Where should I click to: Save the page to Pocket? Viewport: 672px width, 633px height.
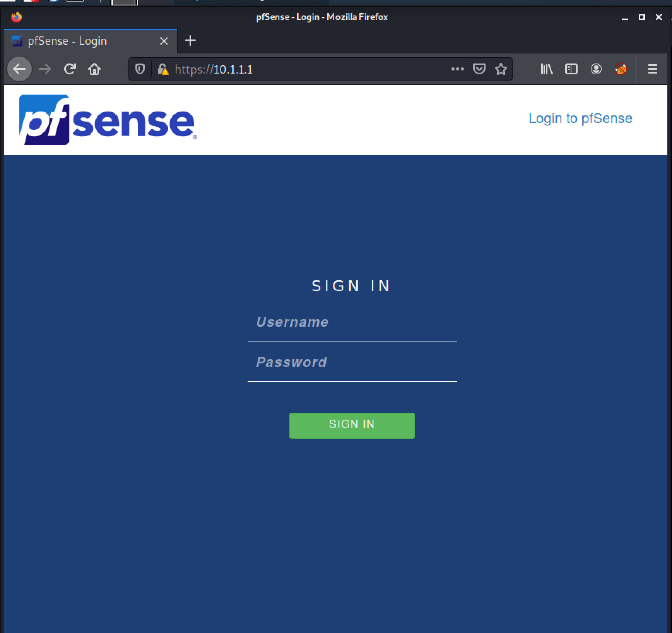479,69
